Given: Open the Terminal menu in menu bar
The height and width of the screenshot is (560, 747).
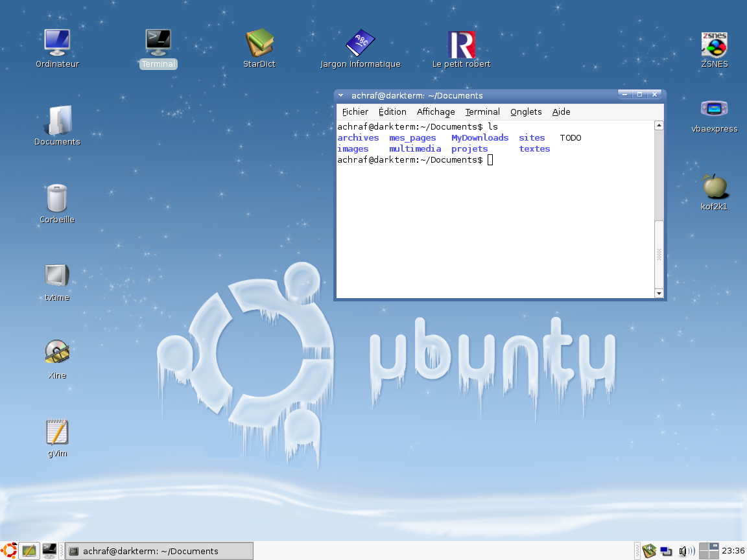Looking at the screenshot, I should 482,112.
